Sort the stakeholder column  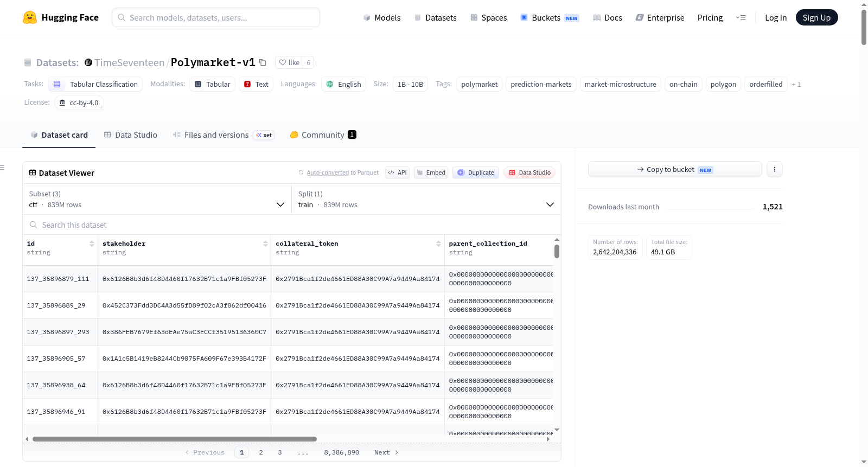(x=265, y=244)
